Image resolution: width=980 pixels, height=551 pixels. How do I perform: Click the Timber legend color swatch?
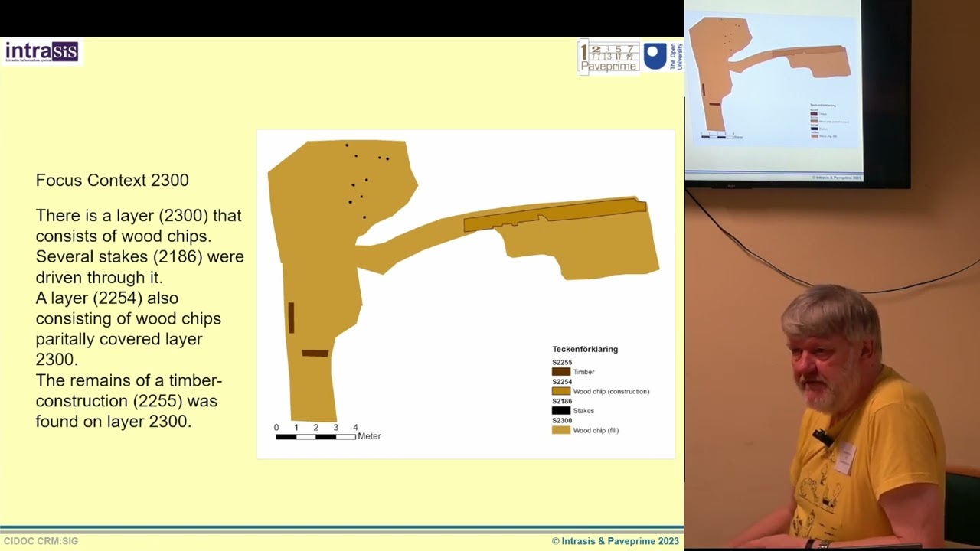click(x=561, y=372)
